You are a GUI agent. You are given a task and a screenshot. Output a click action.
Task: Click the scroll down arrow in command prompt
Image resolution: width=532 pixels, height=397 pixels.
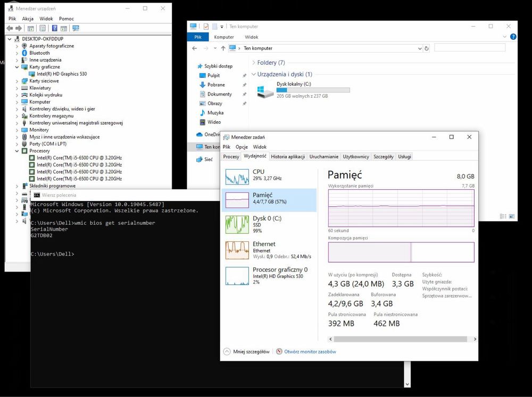click(x=407, y=384)
